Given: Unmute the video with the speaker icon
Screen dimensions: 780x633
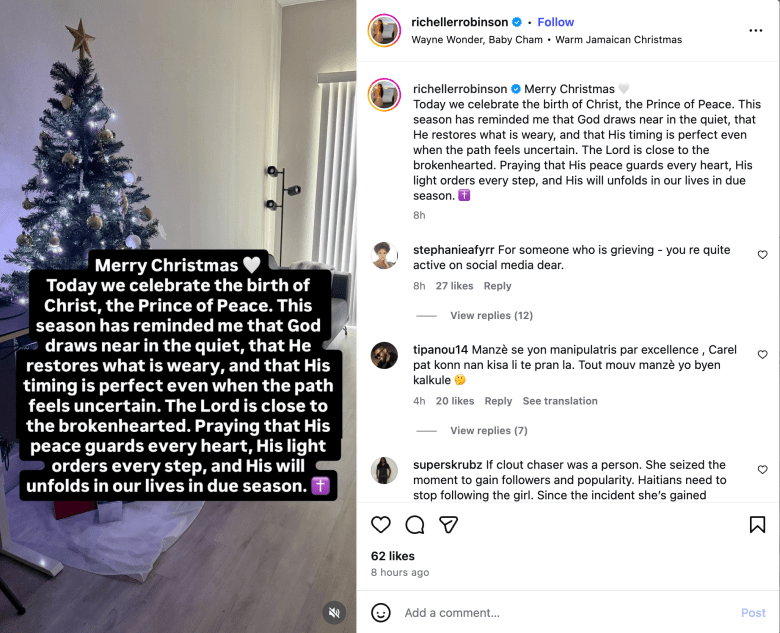Looking at the screenshot, I should [x=334, y=613].
